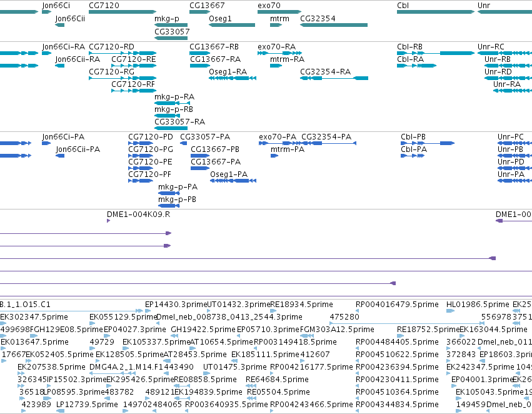Image resolution: width=532 pixels, height=414 pixels.
Task: Open transcript mkg-p-RB
Action: click(168, 115)
